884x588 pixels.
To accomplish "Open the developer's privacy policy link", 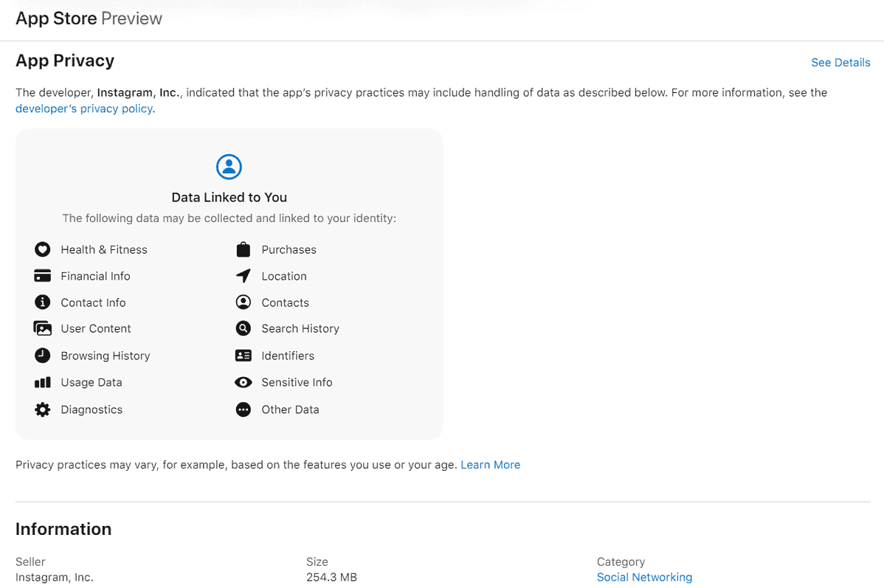I will point(84,108).
